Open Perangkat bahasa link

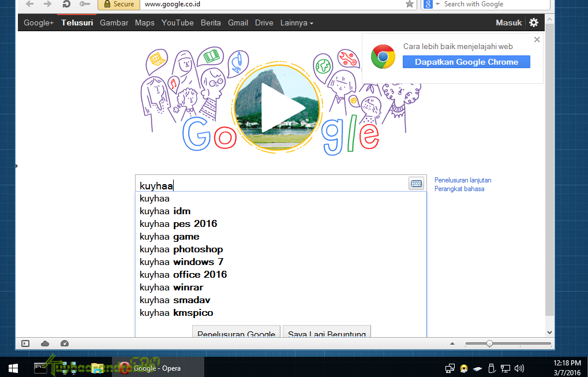coord(459,189)
